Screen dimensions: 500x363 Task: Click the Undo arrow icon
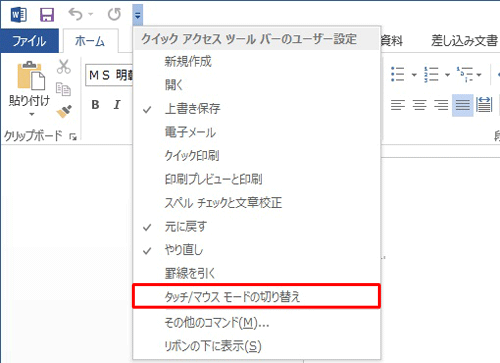75,14
